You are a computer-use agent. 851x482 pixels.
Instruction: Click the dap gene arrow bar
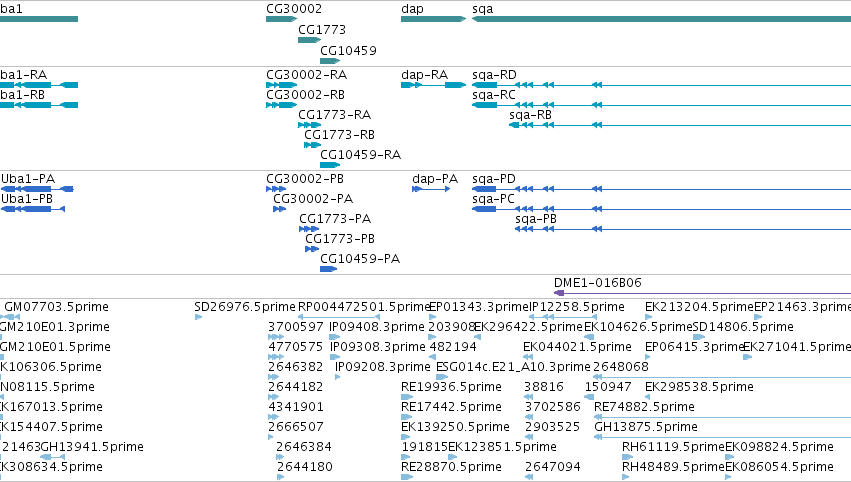point(433,19)
